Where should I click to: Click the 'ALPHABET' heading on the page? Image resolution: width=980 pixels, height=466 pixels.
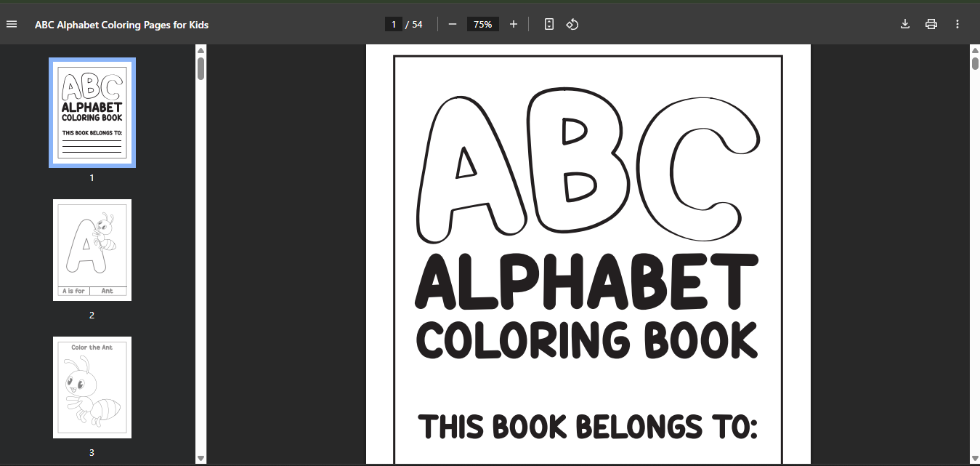coord(587,281)
